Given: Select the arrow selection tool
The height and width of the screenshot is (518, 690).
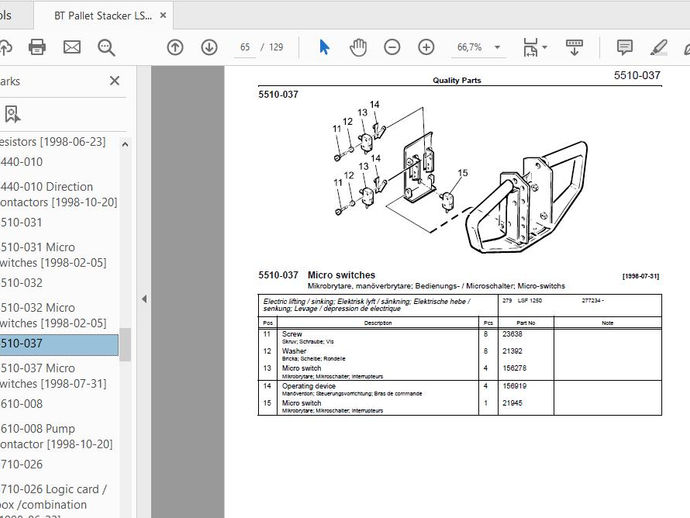Looking at the screenshot, I should [x=324, y=47].
